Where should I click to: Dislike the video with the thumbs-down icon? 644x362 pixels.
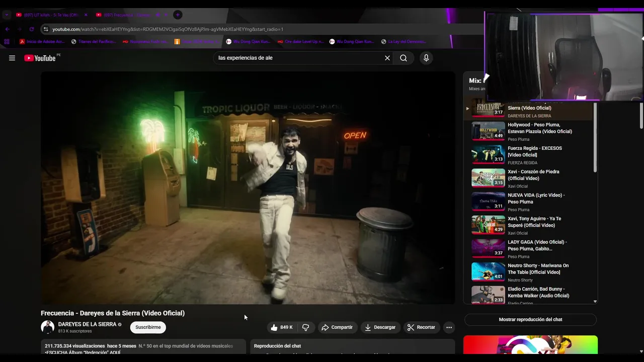pos(305,327)
